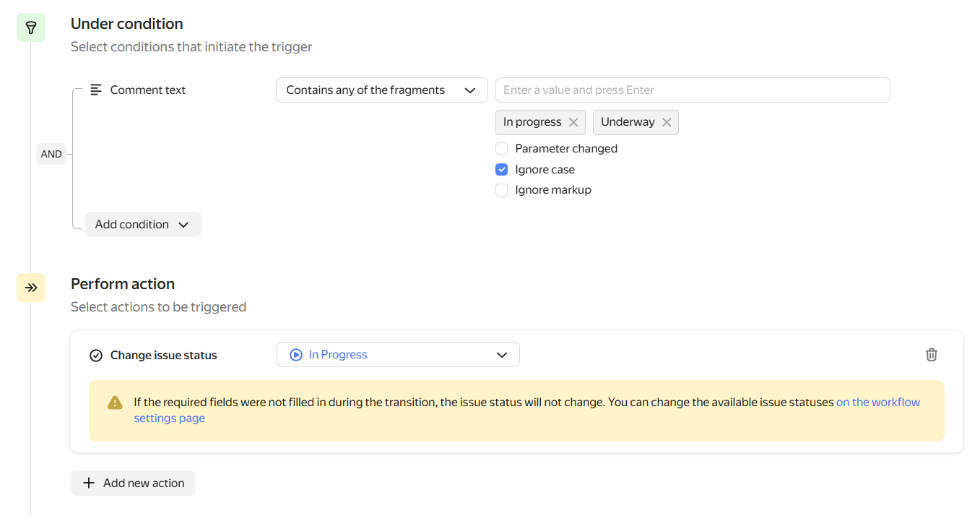Click the checkmark icon beside Change issue status
This screenshot has width=980, height=516.
[96, 356]
